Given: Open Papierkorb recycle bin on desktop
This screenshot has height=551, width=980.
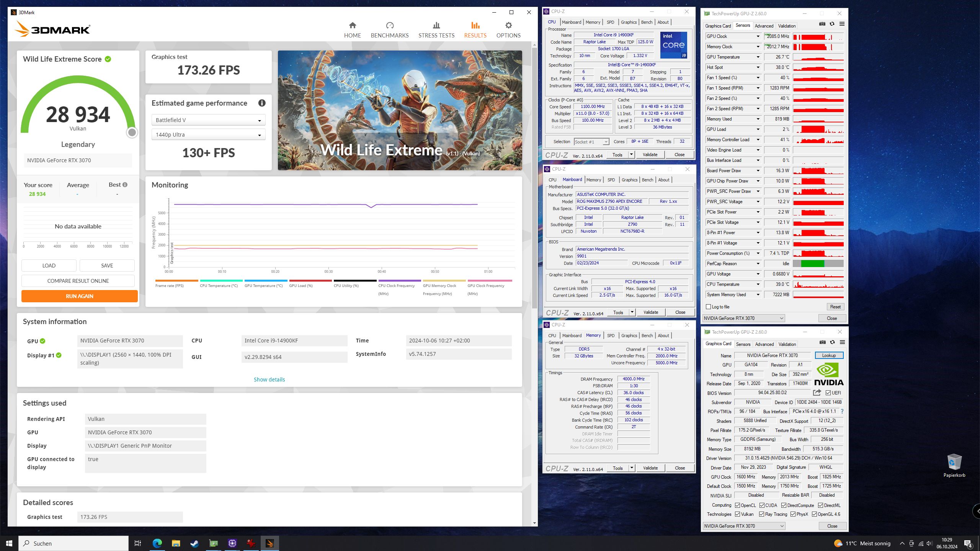Looking at the screenshot, I should pyautogui.click(x=954, y=465).
